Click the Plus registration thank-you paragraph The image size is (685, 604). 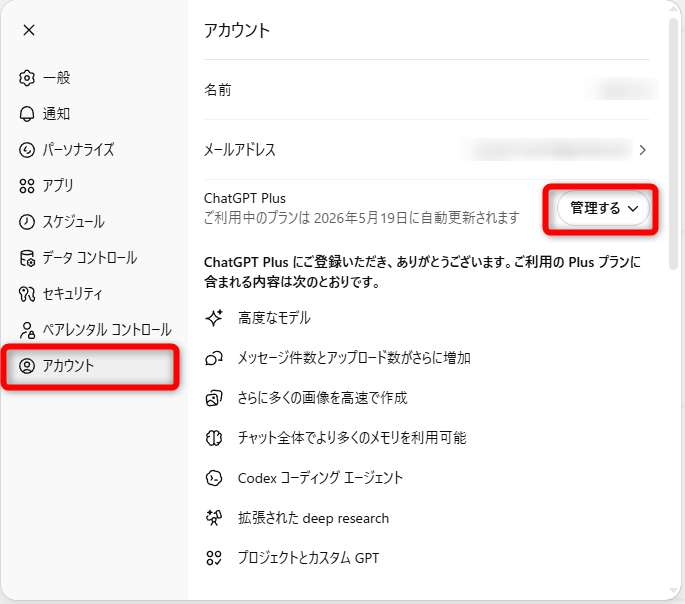422,272
